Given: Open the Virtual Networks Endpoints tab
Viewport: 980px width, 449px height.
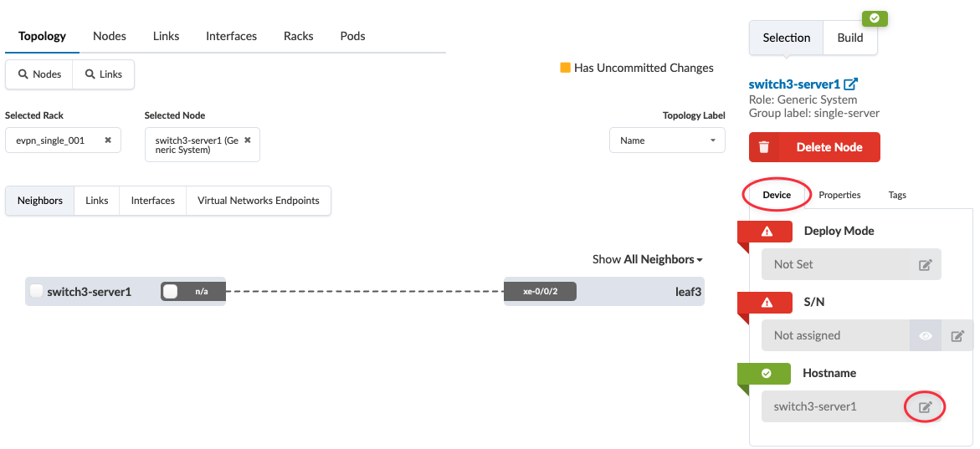Looking at the screenshot, I should click(x=258, y=201).
